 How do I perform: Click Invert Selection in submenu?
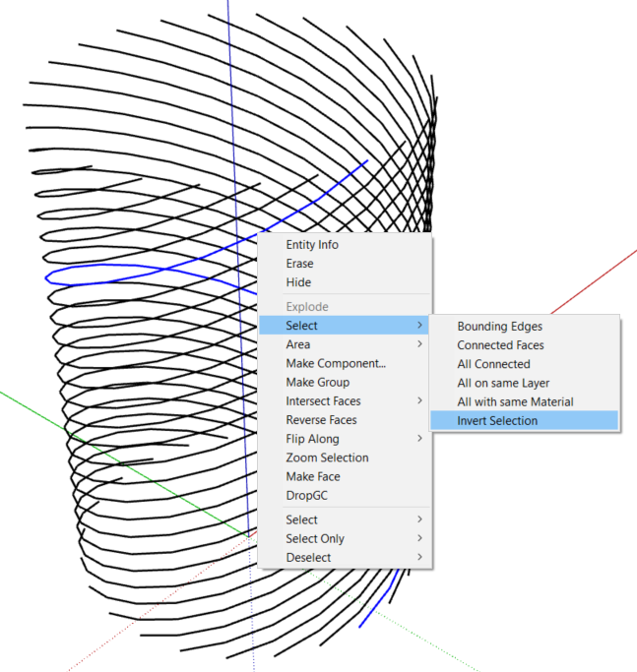[x=524, y=420]
